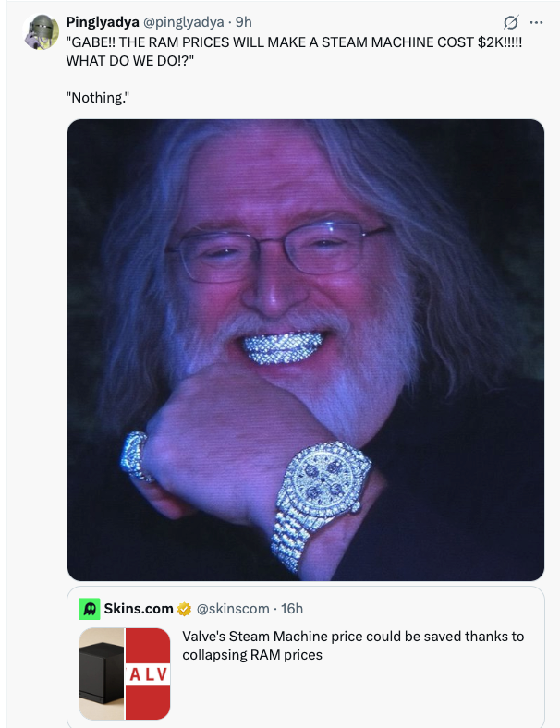The width and height of the screenshot is (560, 728).
Task: Click the black Steam Machine box thumbnail
Action: 102,673
